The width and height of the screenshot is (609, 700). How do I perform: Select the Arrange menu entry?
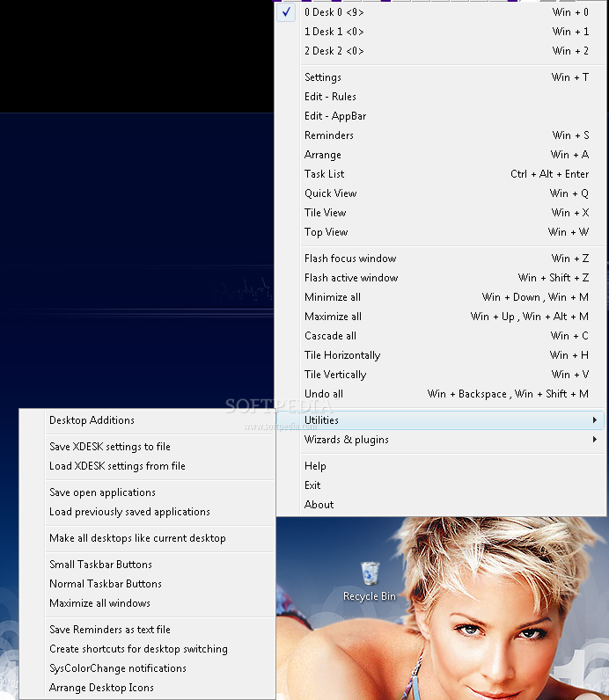coord(440,155)
